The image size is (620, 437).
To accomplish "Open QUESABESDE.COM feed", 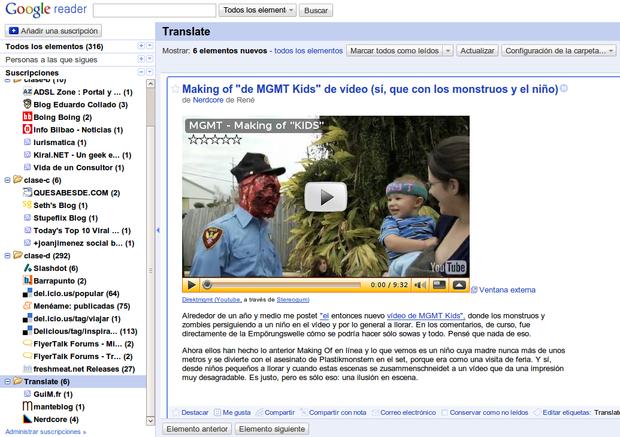I will click(76, 193).
